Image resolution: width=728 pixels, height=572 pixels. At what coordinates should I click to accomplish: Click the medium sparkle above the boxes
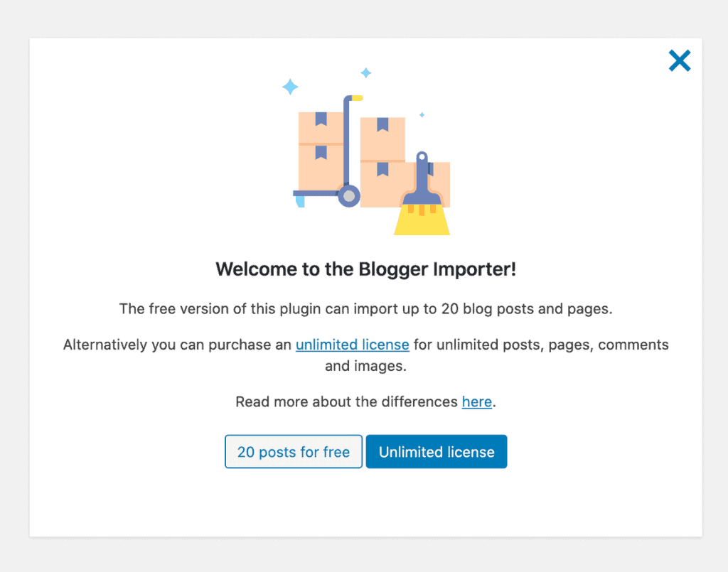point(366,73)
